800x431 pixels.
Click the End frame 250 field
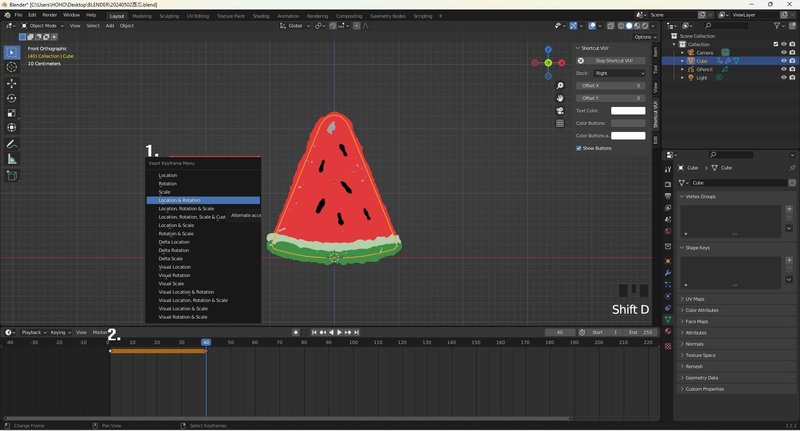640,332
